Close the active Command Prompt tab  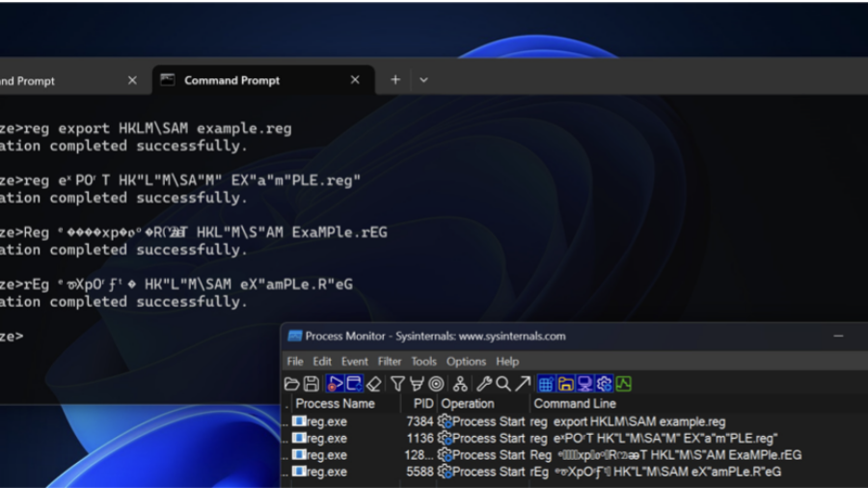pos(355,80)
